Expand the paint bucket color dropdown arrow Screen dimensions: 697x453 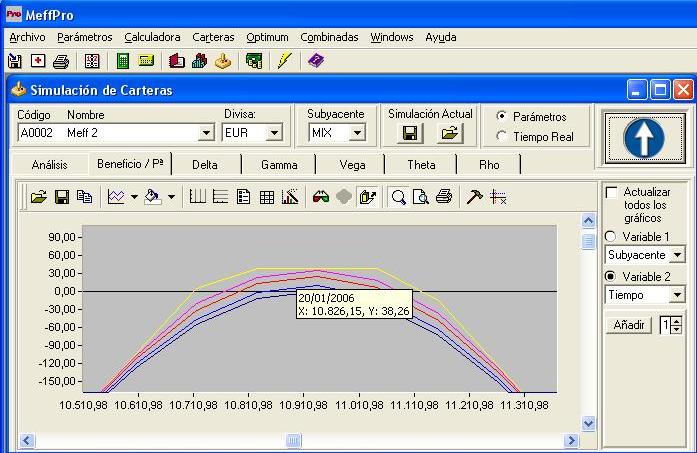171,196
